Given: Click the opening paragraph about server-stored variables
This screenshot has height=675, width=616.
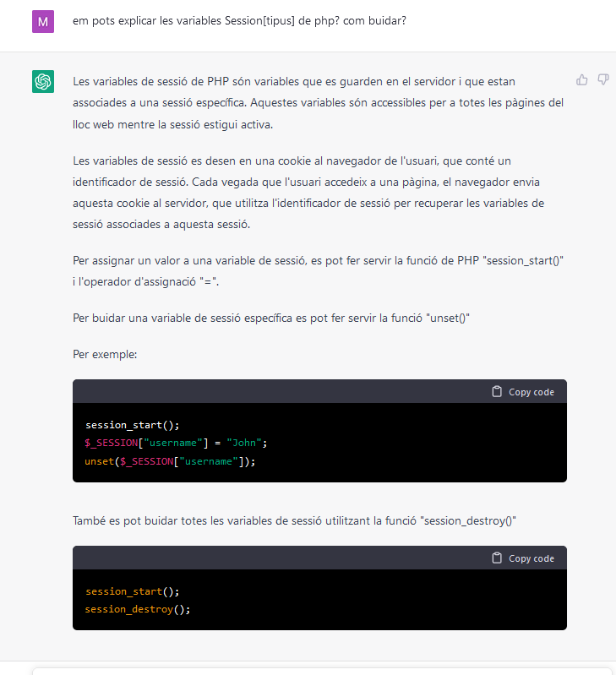Looking at the screenshot, I should 318,103.
